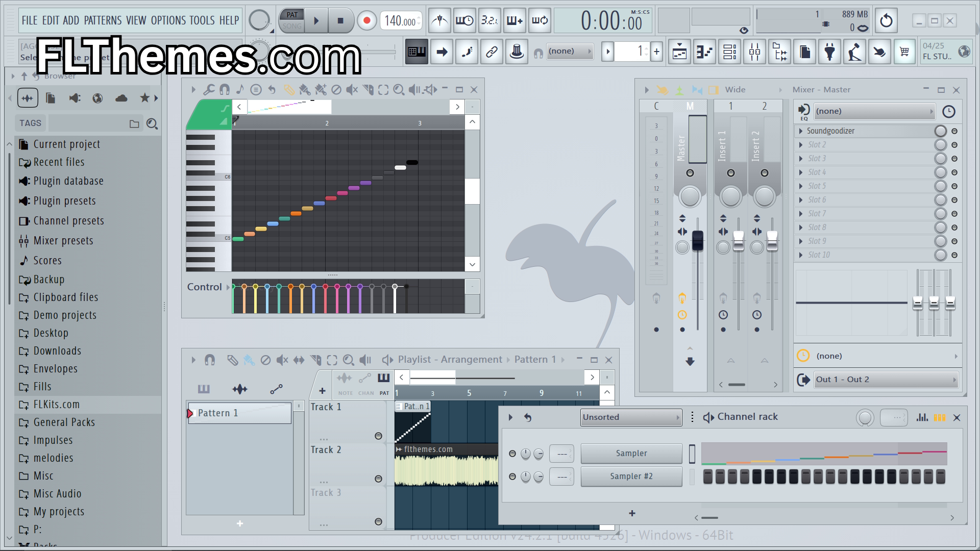Screen dimensions: 980x551
Task: Open the ADD menu
Action: point(71,20)
